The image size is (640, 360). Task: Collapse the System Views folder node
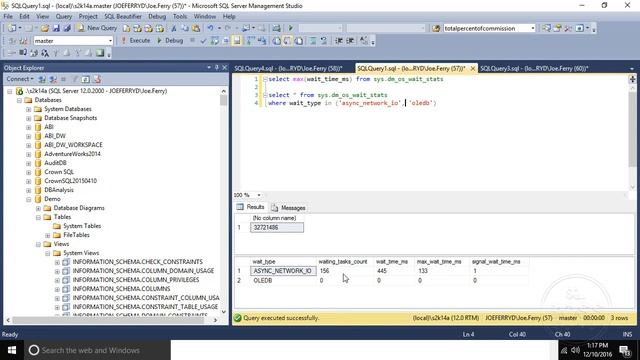(x=47, y=253)
